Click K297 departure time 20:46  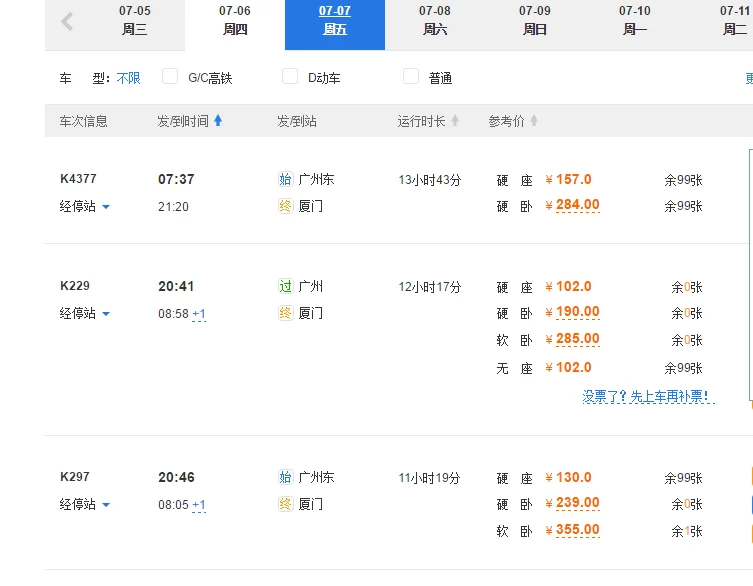click(176, 477)
